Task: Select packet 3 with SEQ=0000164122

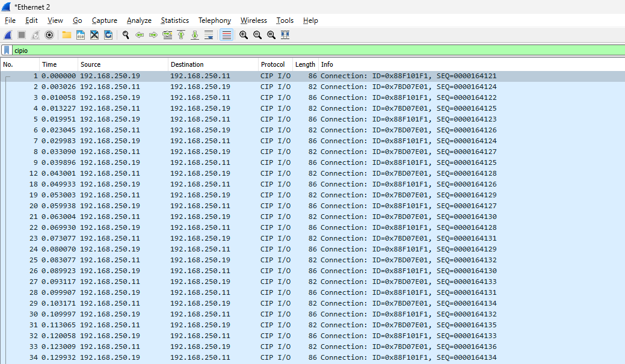Action: point(313,97)
